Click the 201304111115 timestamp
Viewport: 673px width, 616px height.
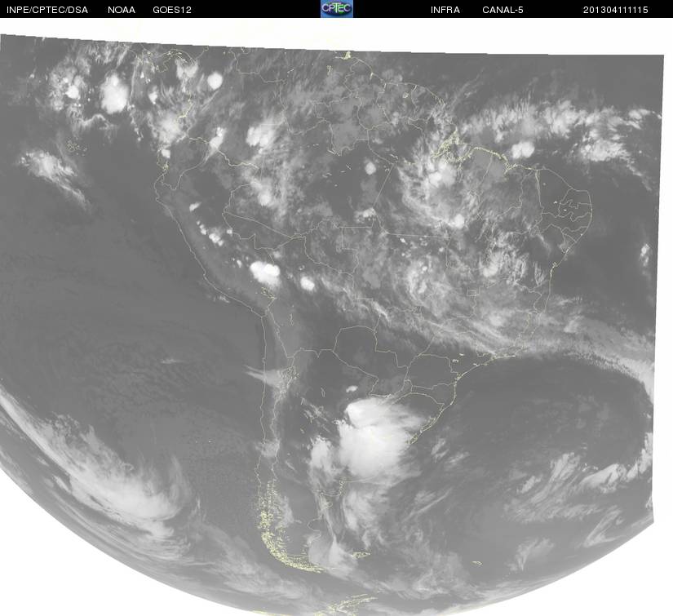coord(615,10)
